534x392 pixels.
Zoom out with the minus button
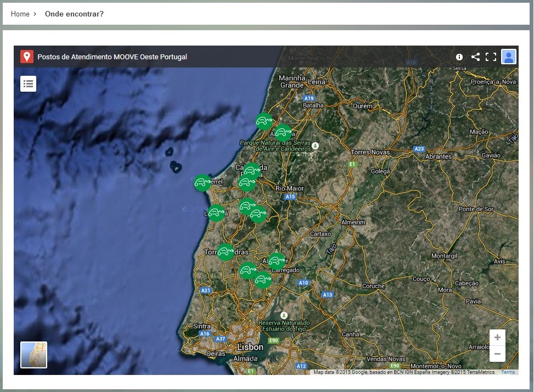[497, 354]
